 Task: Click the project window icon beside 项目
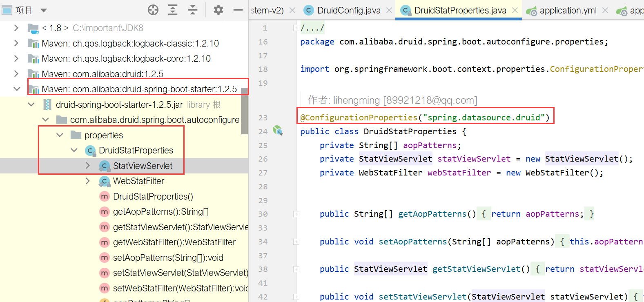pos(7,10)
